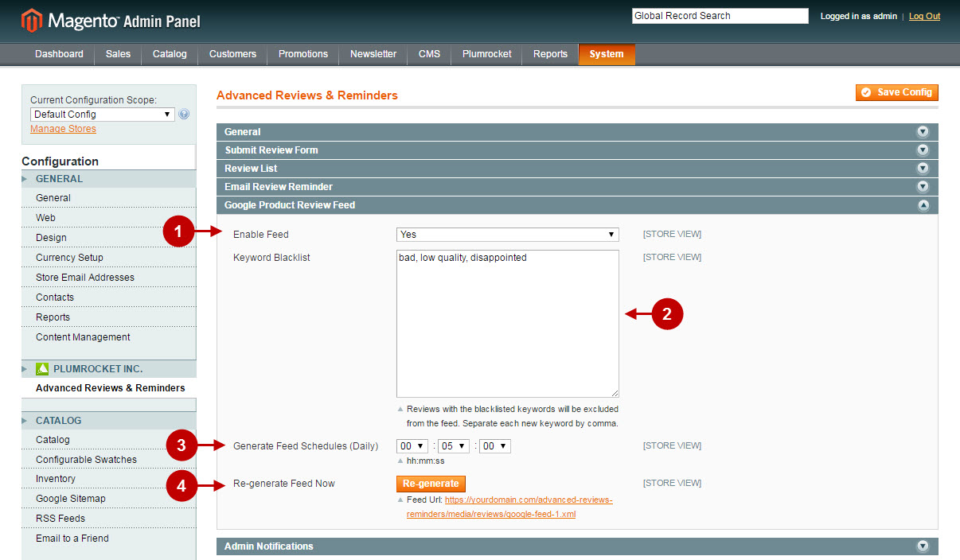
Task: Select Content Management in sidebar
Action: click(83, 337)
